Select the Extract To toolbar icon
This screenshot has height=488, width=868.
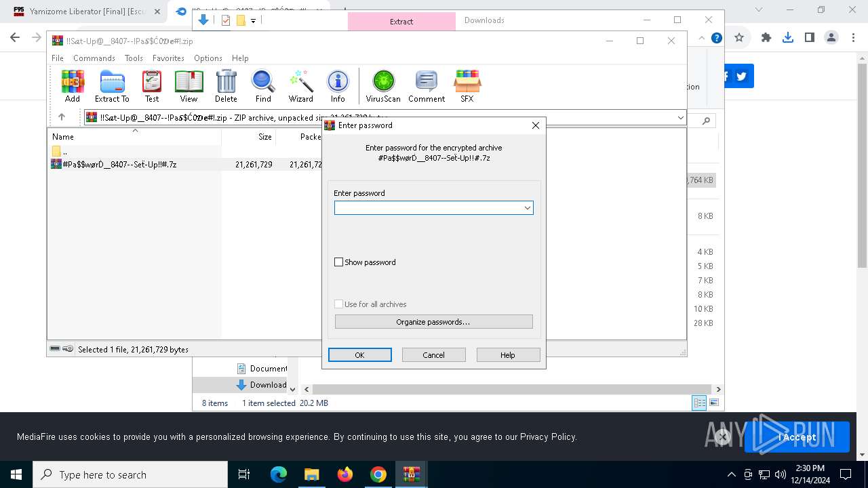click(x=112, y=86)
